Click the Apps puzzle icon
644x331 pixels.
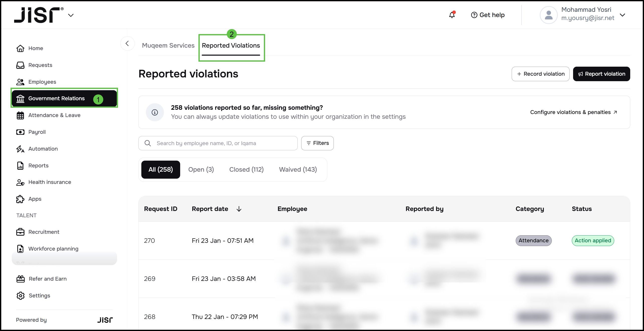20,199
